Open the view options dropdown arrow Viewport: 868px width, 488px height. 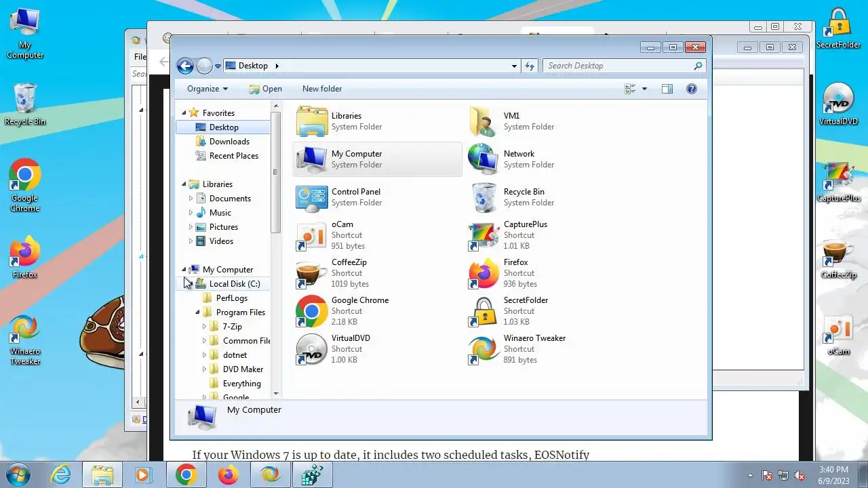[x=644, y=89]
